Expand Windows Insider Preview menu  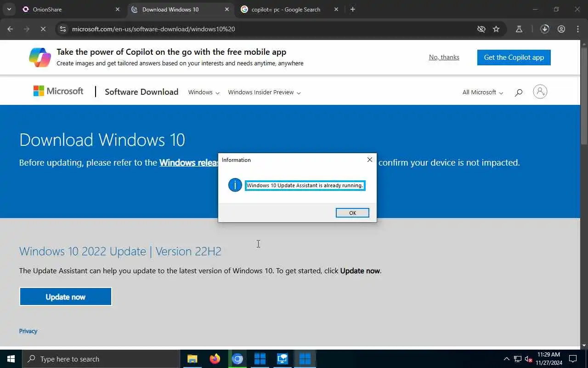(265, 92)
